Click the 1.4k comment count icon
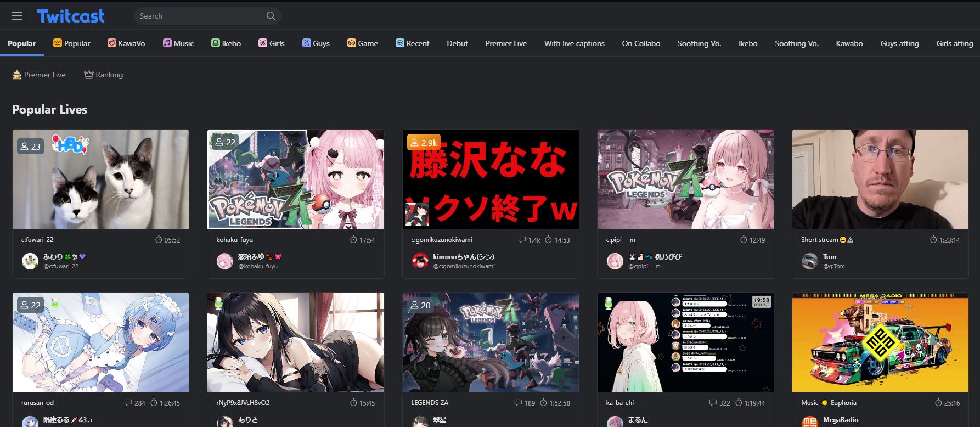 pos(522,240)
